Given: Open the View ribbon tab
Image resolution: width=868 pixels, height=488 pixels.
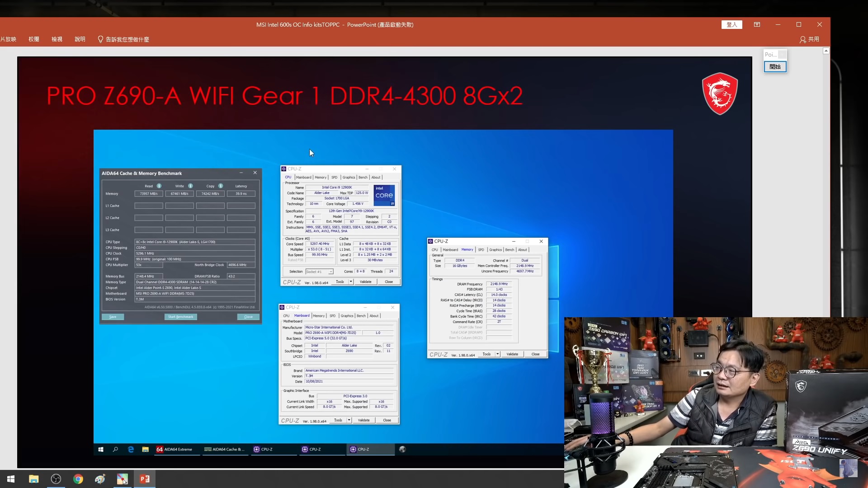Looking at the screenshot, I should [57, 39].
